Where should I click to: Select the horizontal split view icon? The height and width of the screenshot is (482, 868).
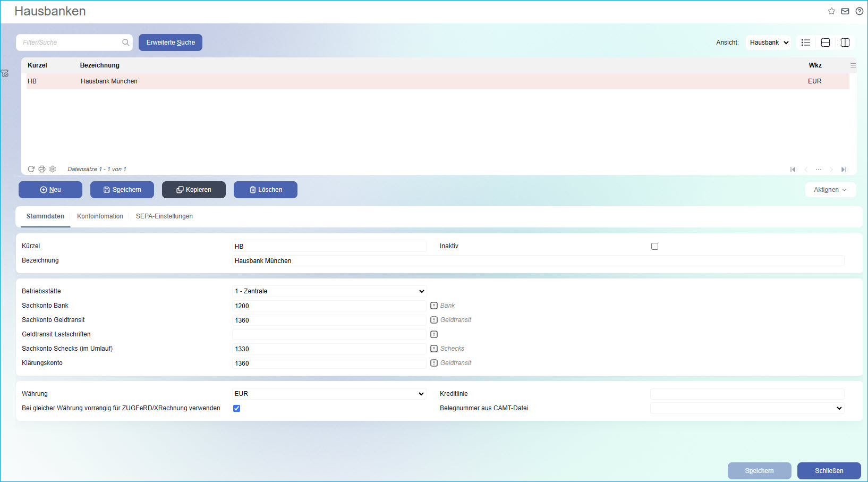pos(825,42)
